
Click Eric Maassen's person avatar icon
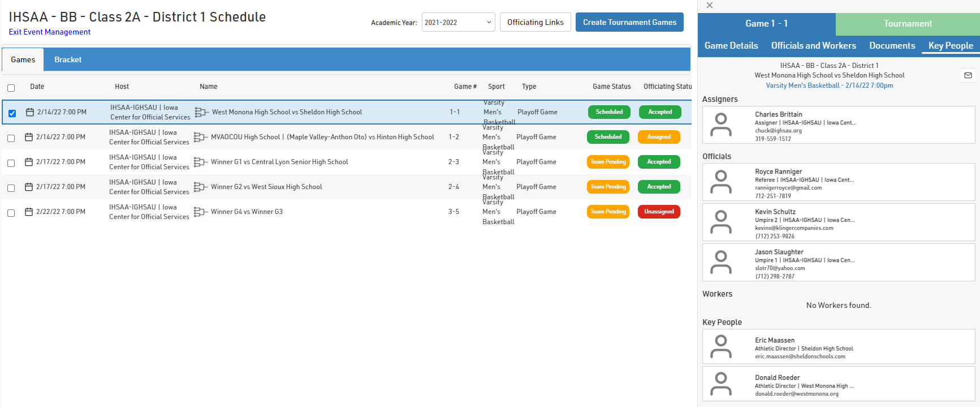click(x=720, y=346)
